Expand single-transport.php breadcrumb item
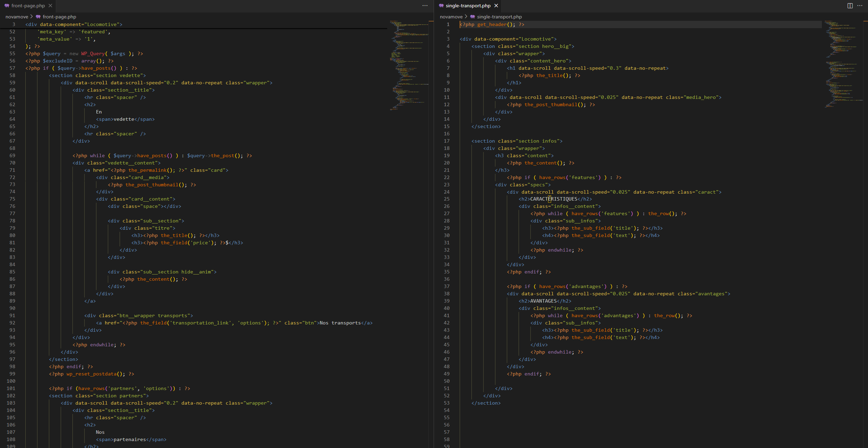The height and width of the screenshot is (448, 868). click(x=499, y=17)
